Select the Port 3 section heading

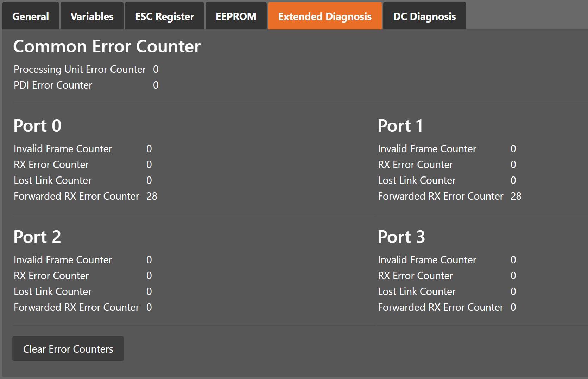401,237
